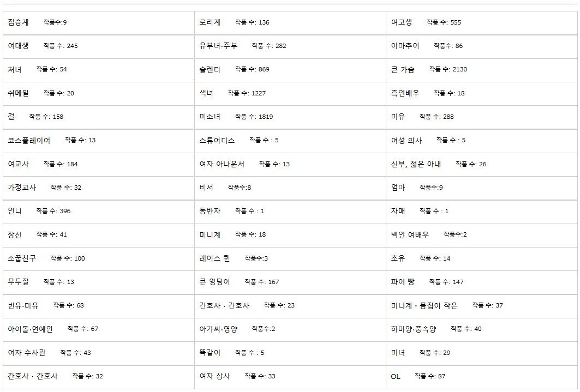
Task: Select the 여성 의사 category
Action: (406, 141)
